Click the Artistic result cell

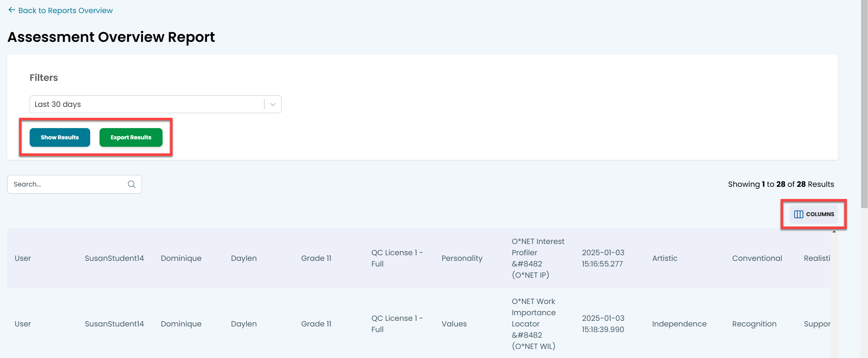click(x=665, y=258)
